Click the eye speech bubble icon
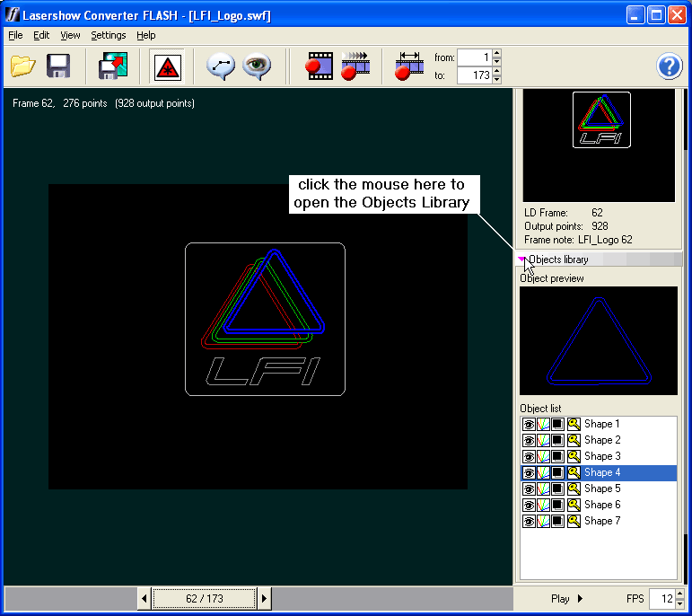692x616 pixels. click(257, 66)
